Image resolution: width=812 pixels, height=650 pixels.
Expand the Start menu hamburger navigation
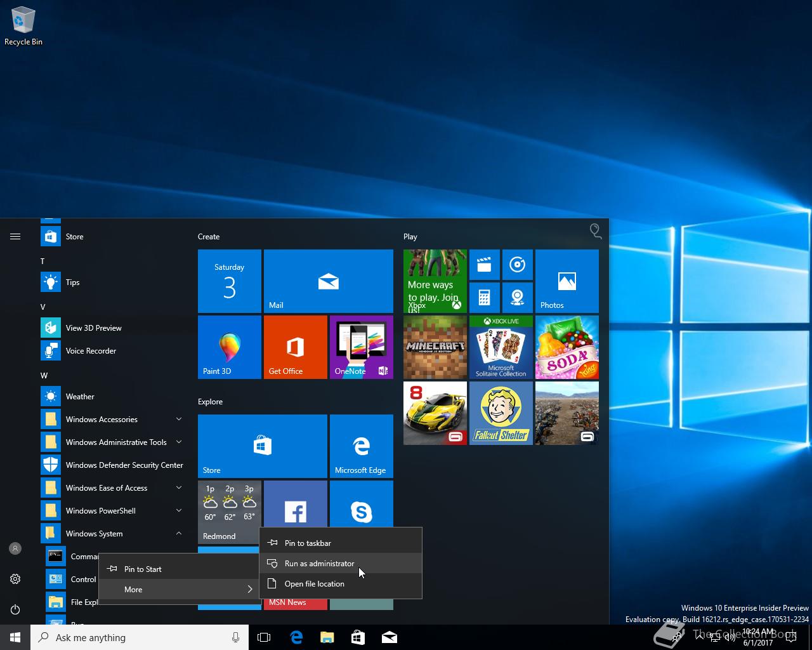(15, 237)
